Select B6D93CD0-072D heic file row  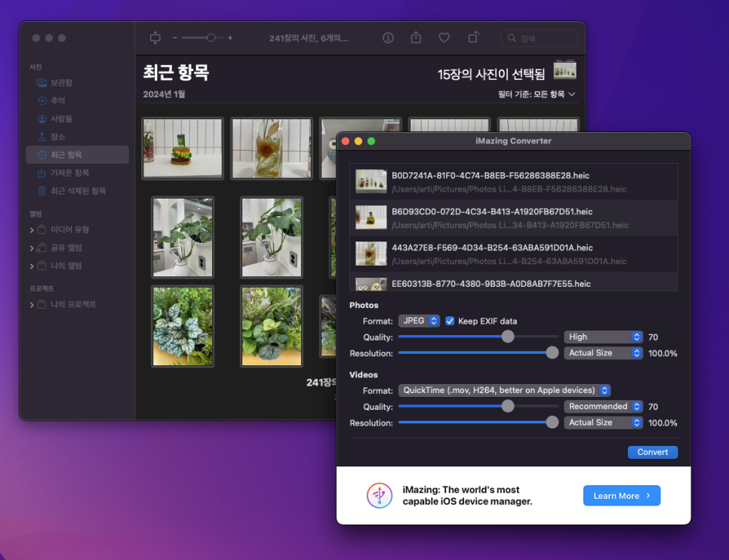pos(513,218)
